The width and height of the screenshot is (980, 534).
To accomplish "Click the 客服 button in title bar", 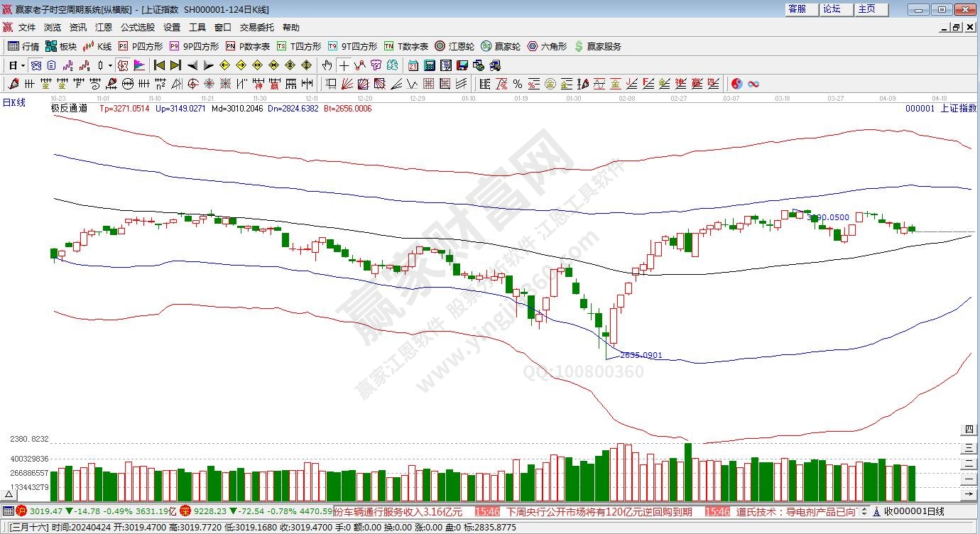I will click(797, 9).
